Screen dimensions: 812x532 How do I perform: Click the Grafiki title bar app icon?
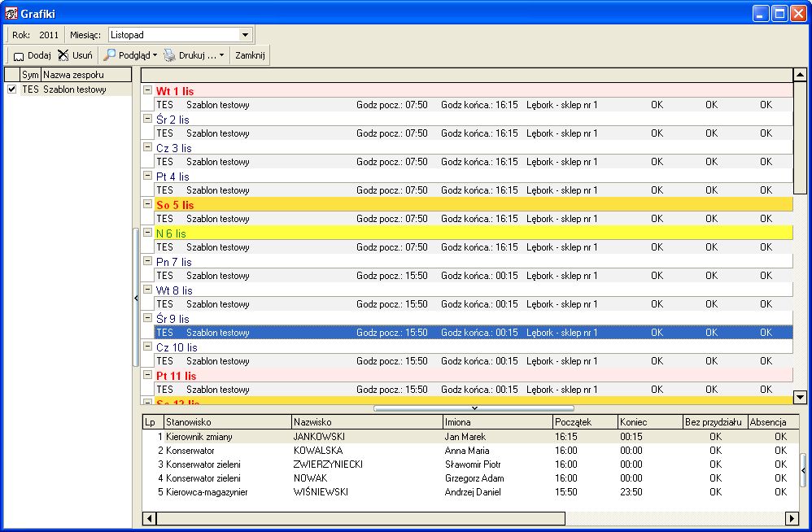point(11,14)
